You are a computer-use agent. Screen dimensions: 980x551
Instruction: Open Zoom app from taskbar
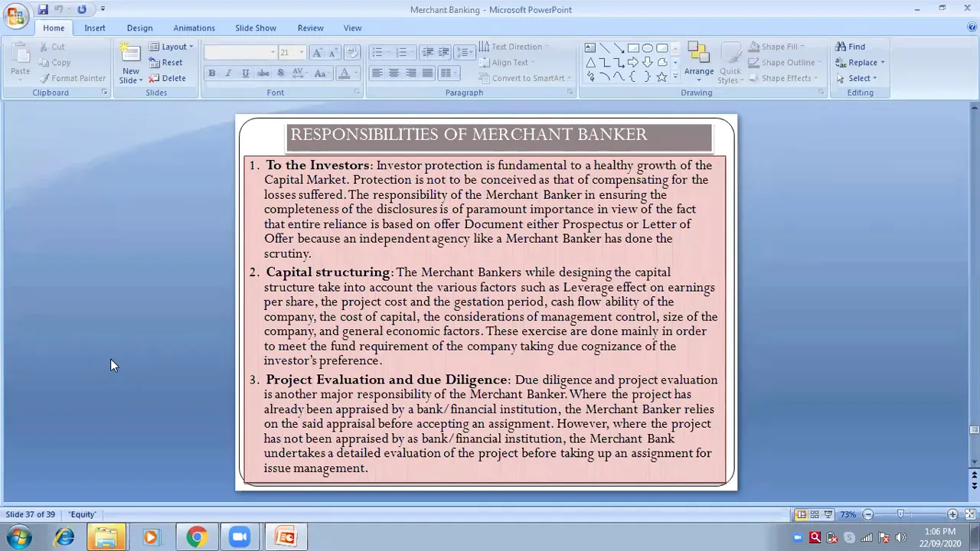[x=240, y=537]
